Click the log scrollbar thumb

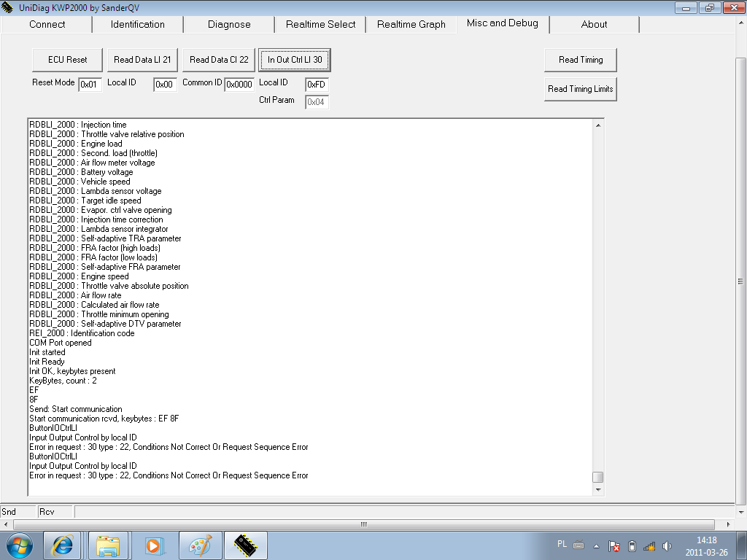tap(598, 477)
